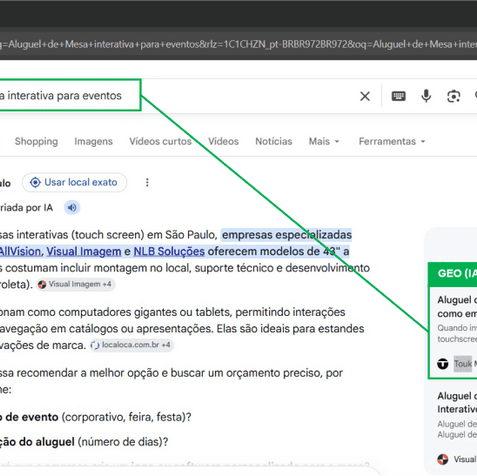This screenshot has height=476, width=477.
Task: Switch to the Notícias tab
Action: pos(274,141)
